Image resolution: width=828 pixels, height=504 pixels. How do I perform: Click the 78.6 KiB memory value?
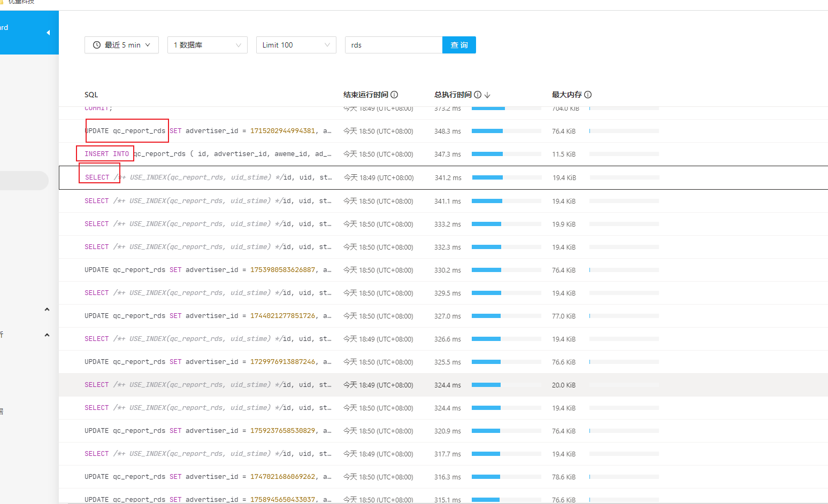564,477
